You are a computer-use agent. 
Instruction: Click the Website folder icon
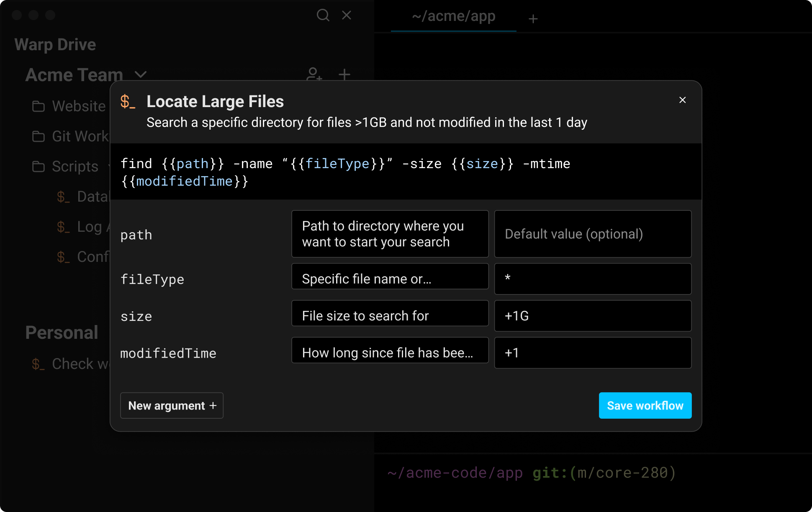[x=39, y=106]
